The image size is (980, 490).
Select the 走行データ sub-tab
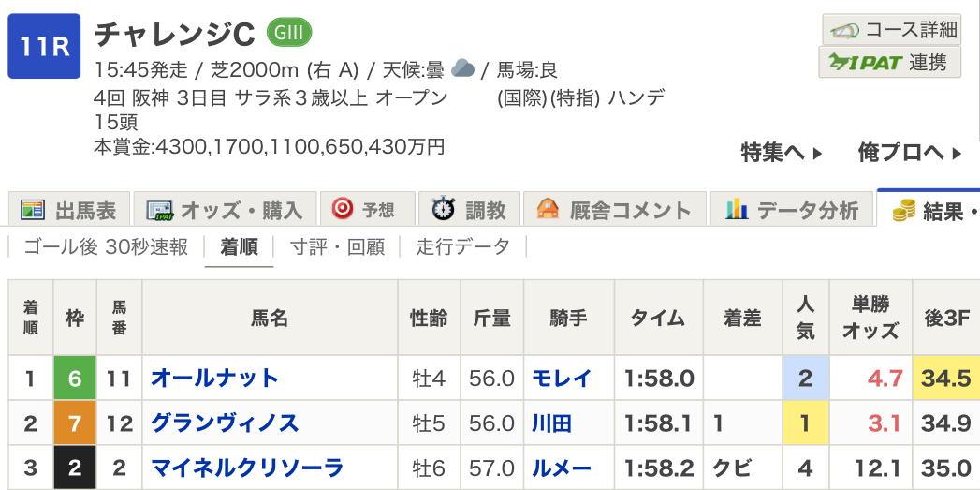pyautogui.click(x=463, y=247)
